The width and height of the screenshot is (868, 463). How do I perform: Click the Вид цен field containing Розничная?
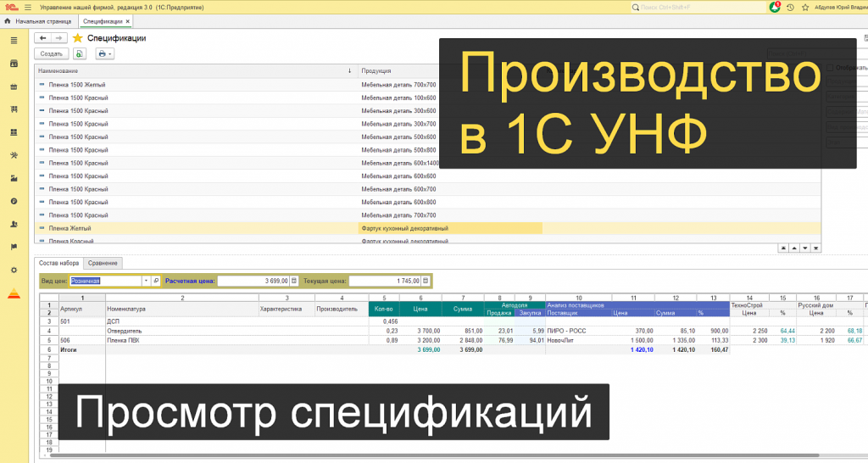[105, 281]
